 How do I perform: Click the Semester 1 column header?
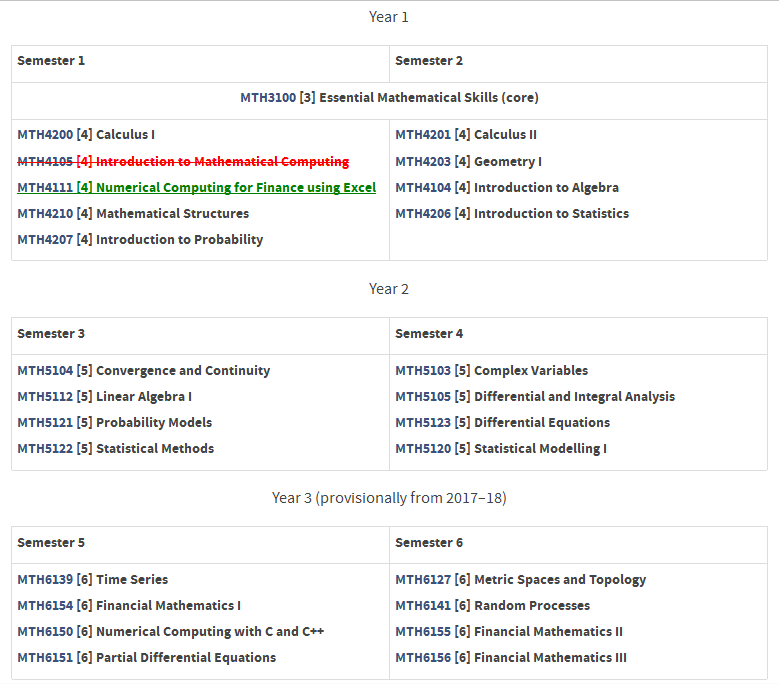(51, 61)
